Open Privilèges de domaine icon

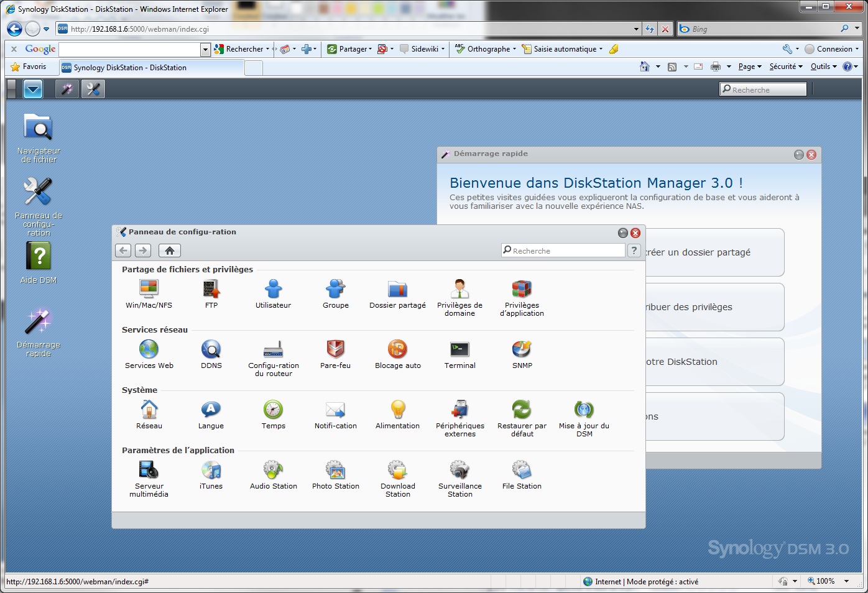coord(459,298)
